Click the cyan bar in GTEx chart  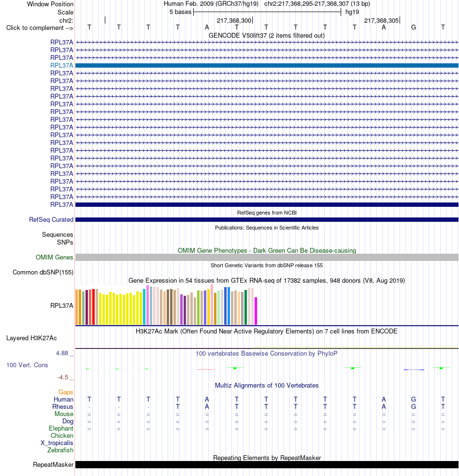(x=144, y=306)
